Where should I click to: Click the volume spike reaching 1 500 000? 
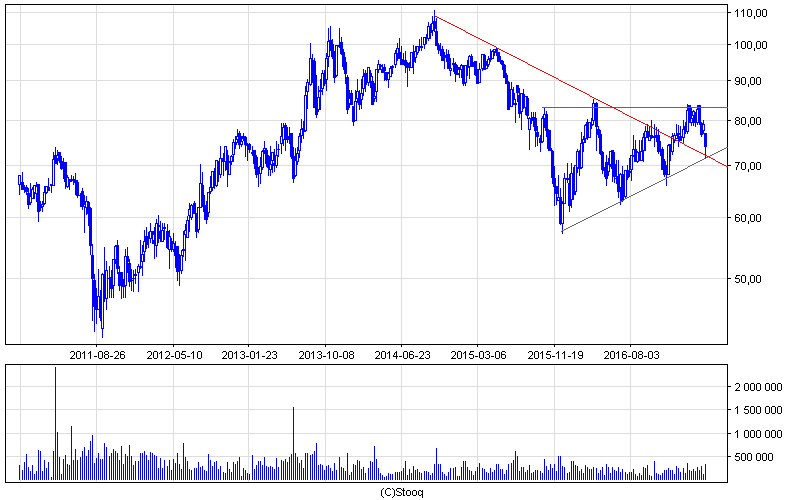[x=293, y=443]
